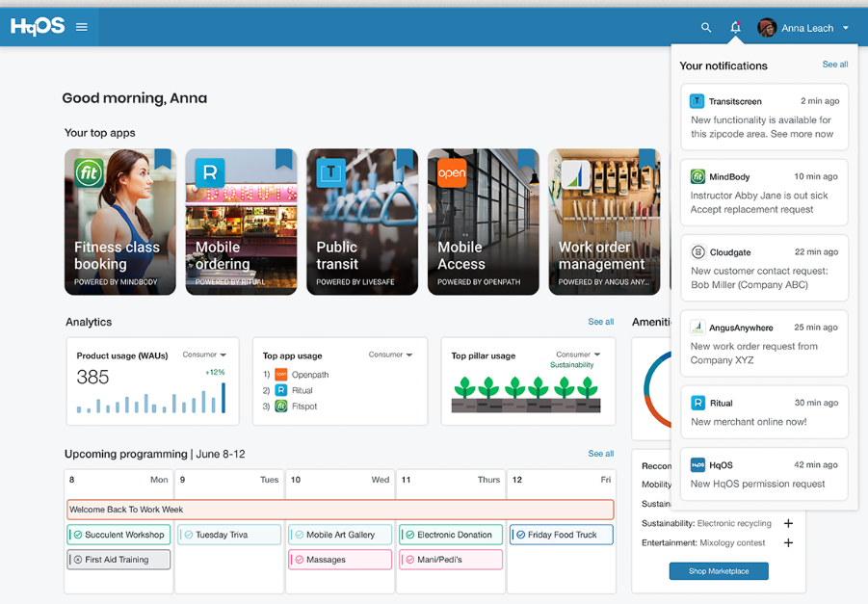Click the R icon on Mobile ordering card
868x604 pixels.
pos(210,173)
